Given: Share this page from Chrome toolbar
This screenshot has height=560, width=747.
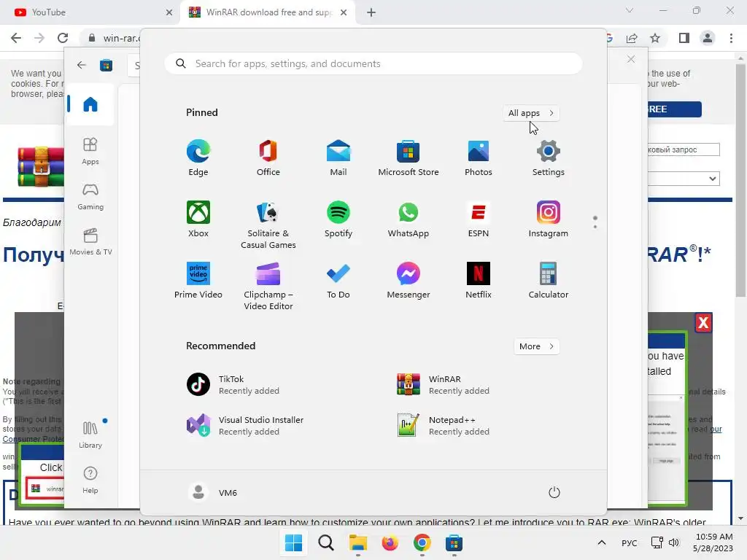Looking at the screenshot, I should 632,38.
